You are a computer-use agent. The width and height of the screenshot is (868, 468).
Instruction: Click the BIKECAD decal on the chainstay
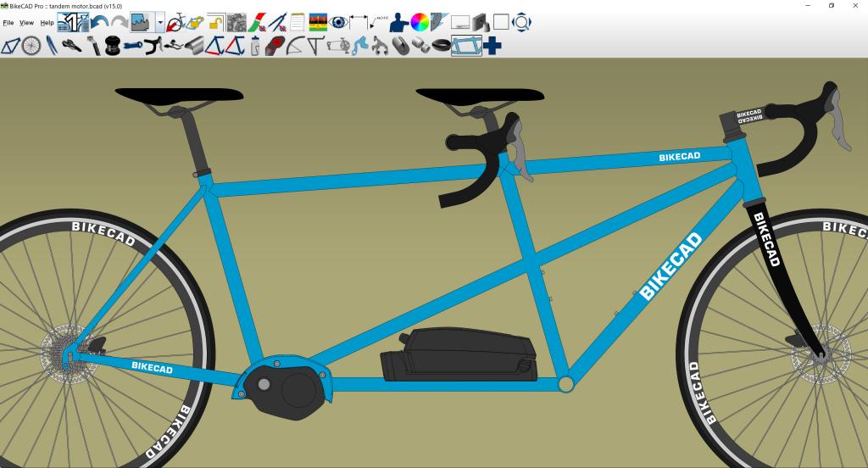coord(152,367)
